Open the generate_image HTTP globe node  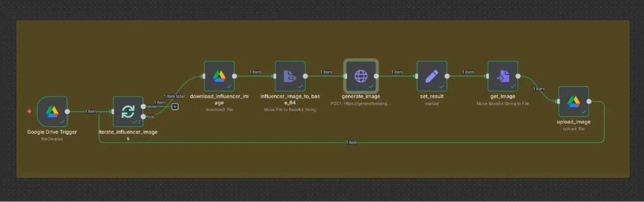click(361, 76)
